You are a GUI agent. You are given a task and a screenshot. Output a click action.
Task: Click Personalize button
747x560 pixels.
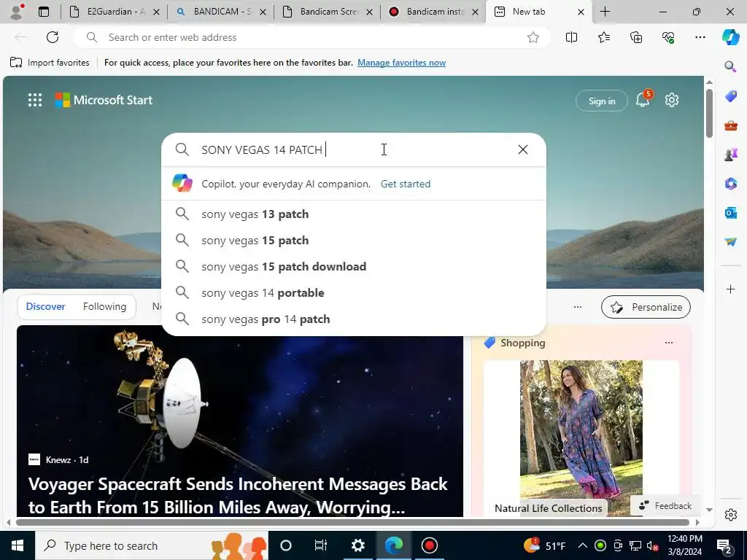point(646,307)
